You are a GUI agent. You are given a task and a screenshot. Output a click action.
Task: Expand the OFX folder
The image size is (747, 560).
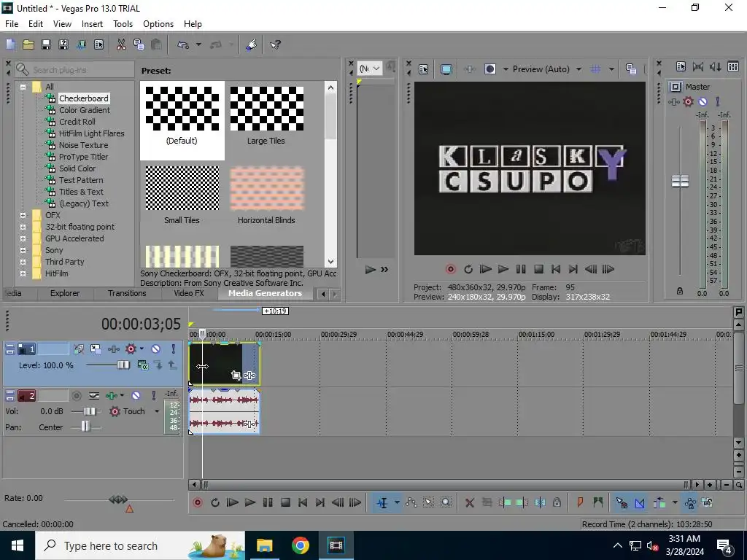click(23, 215)
